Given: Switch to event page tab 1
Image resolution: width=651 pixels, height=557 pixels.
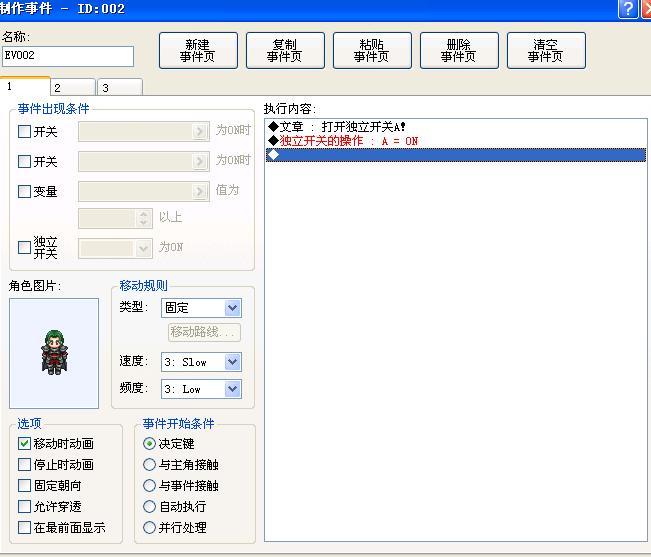Looking at the screenshot, I should coord(25,86).
